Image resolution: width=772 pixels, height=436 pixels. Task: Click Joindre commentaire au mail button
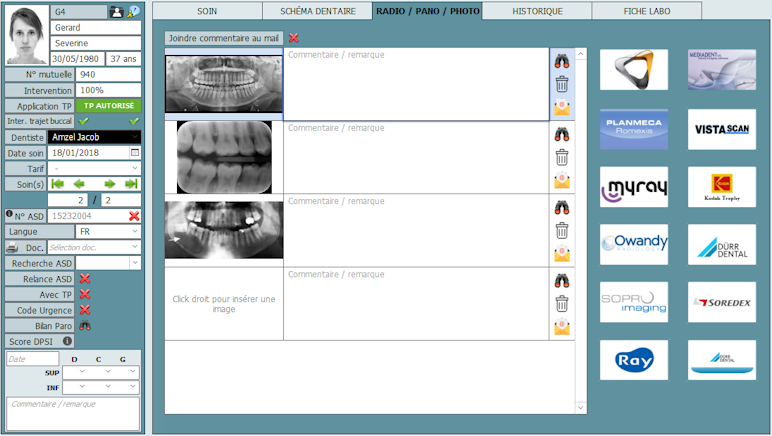[x=224, y=38]
